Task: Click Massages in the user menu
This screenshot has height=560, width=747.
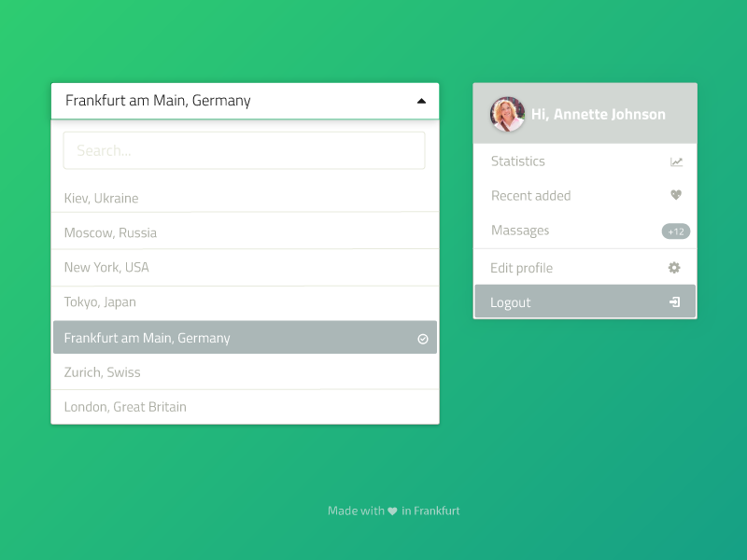Action: pyautogui.click(x=520, y=231)
